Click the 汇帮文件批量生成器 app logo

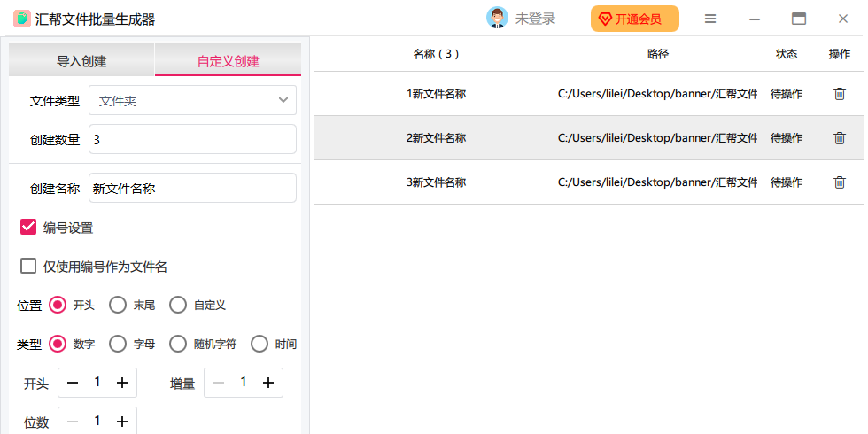coord(21,19)
